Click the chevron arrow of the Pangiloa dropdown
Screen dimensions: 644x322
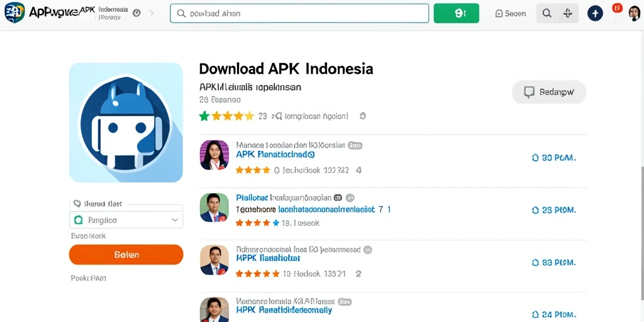(x=175, y=221)
